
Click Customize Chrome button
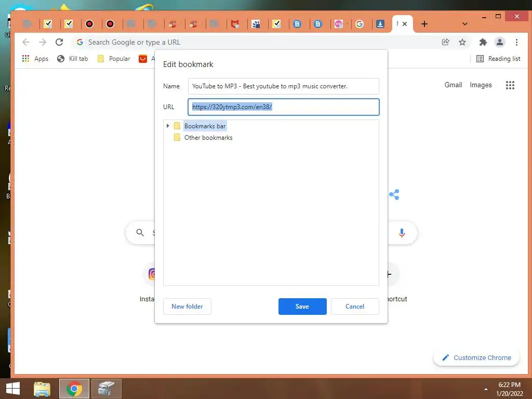coord(476,357)
